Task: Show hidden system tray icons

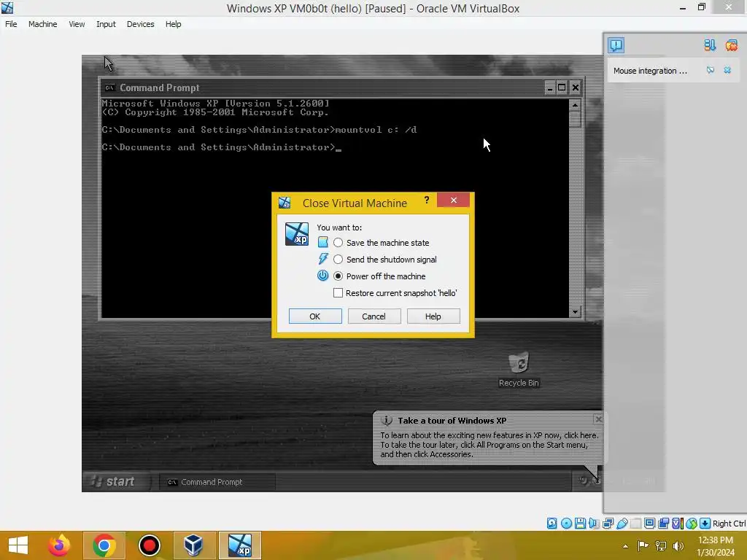Action: click(625, 546)
